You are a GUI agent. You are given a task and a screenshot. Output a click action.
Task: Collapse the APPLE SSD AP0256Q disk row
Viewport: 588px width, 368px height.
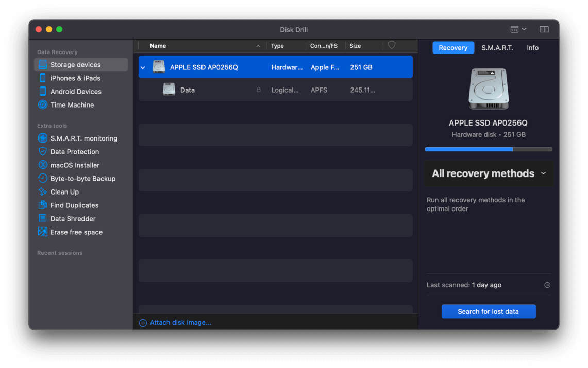143,68
